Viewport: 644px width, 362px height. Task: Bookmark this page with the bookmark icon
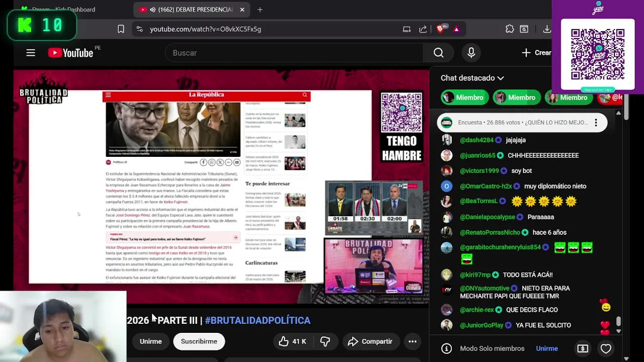pos(121,29)
